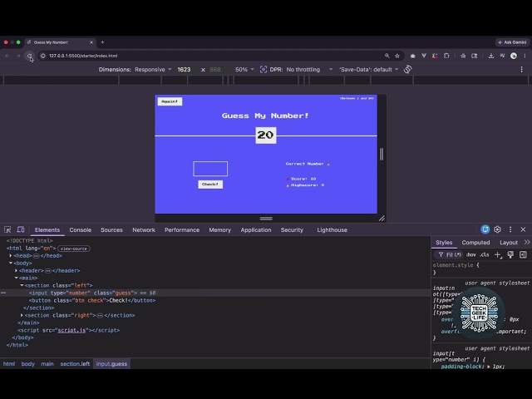
Task: Open Chrome's three-dot menu
Action: point(525,56)
